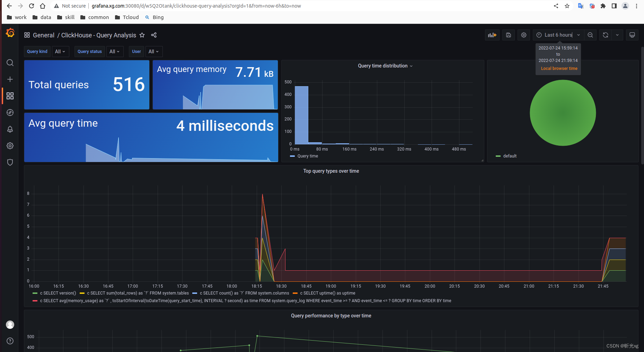Click the Query status label
Viewport: 644px width, 352px height.
coord(90,52)
